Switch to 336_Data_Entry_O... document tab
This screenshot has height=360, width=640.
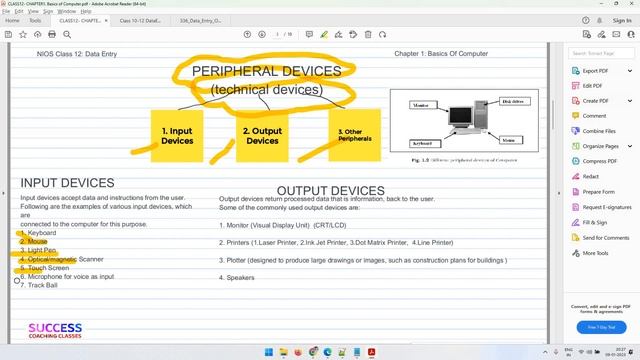200,20
